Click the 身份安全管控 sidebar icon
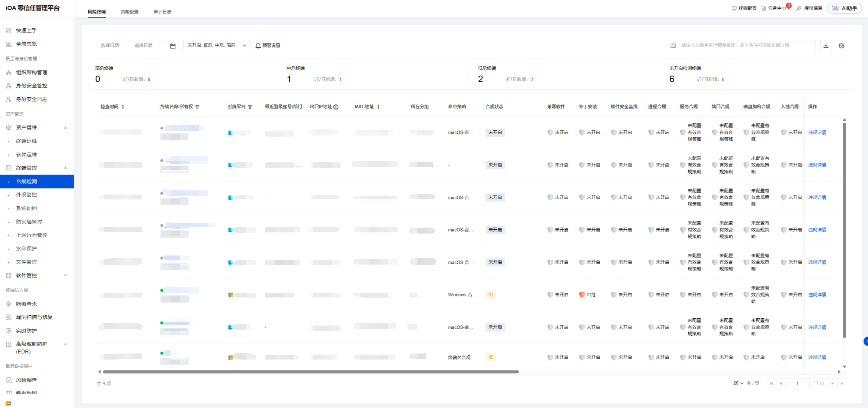Image resolution: width=868 pixels, height=408 pixels. tap(9, 86)
